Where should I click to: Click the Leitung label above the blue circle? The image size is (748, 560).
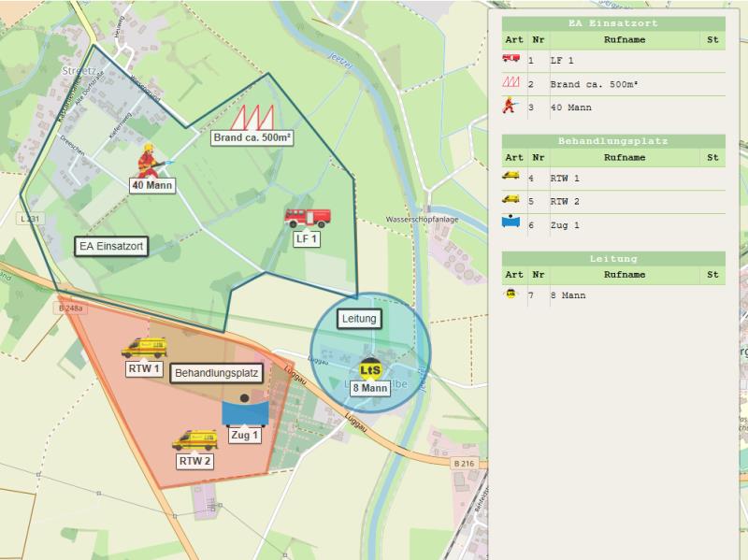tap(358, 319)
